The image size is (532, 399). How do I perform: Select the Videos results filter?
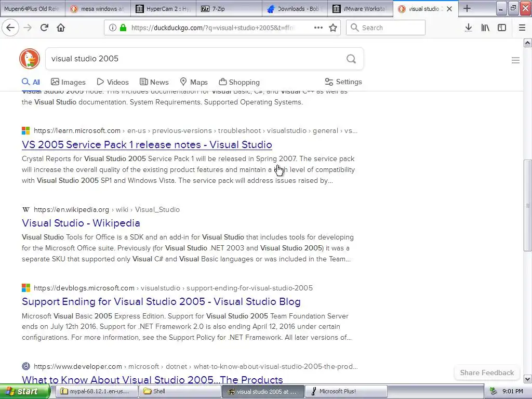click(x=113, y=82)
